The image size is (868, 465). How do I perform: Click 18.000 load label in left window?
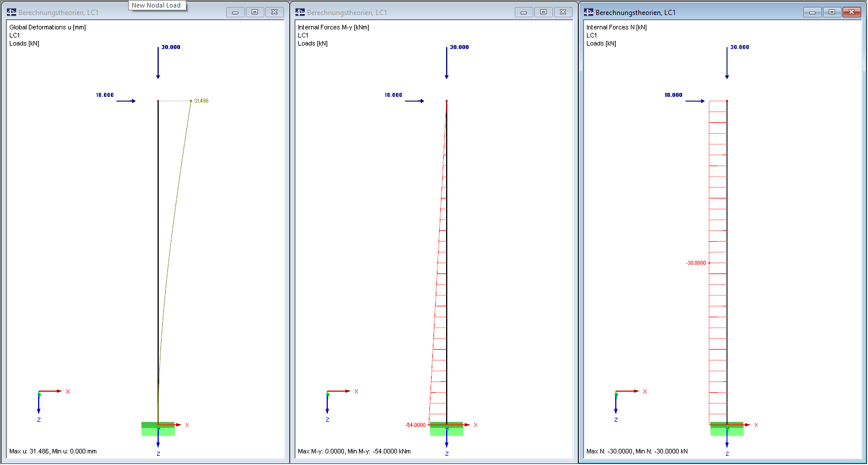point(105,95)
